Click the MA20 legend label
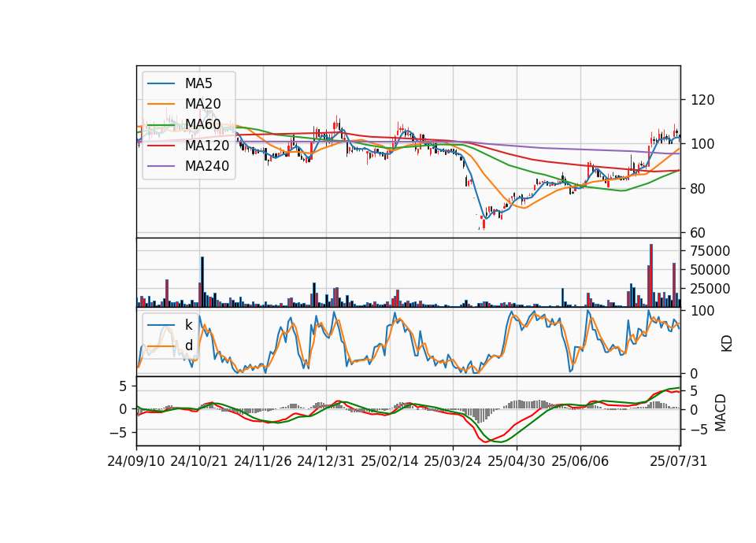This screenshot has width=756, height=543. [x=202, y=104]
